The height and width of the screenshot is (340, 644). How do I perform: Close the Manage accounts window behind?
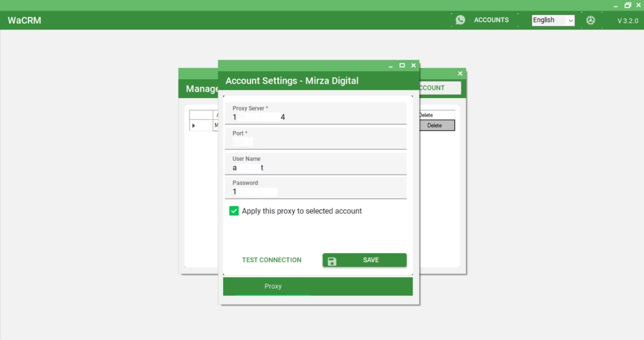460,74
